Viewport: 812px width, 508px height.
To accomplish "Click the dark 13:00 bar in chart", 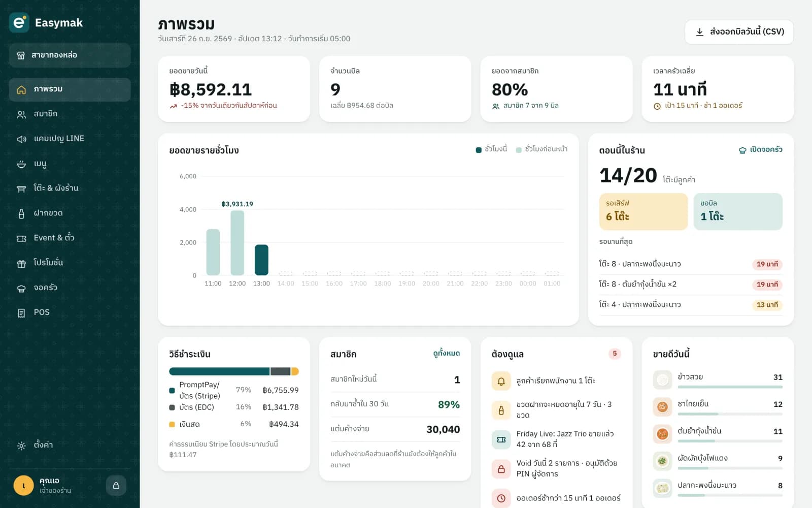I will coord(261,260).
